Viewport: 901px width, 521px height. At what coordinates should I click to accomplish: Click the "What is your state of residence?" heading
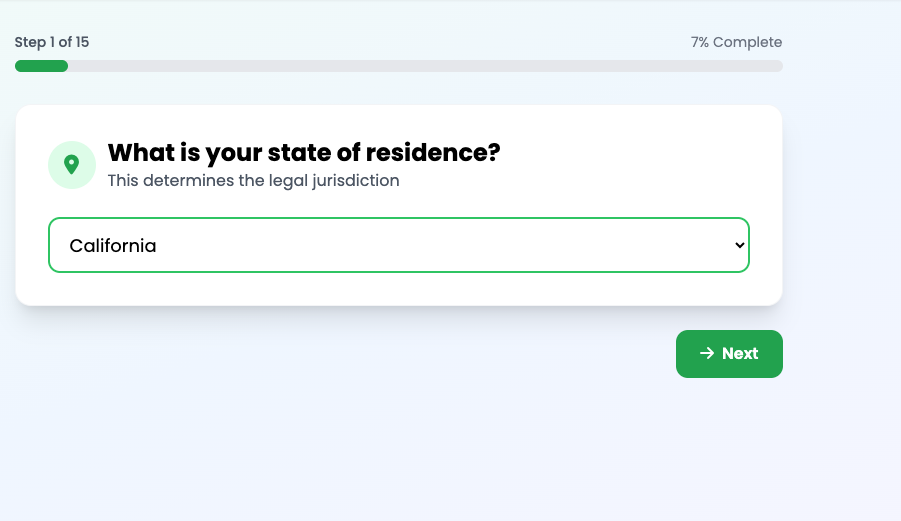click(304, 153)
